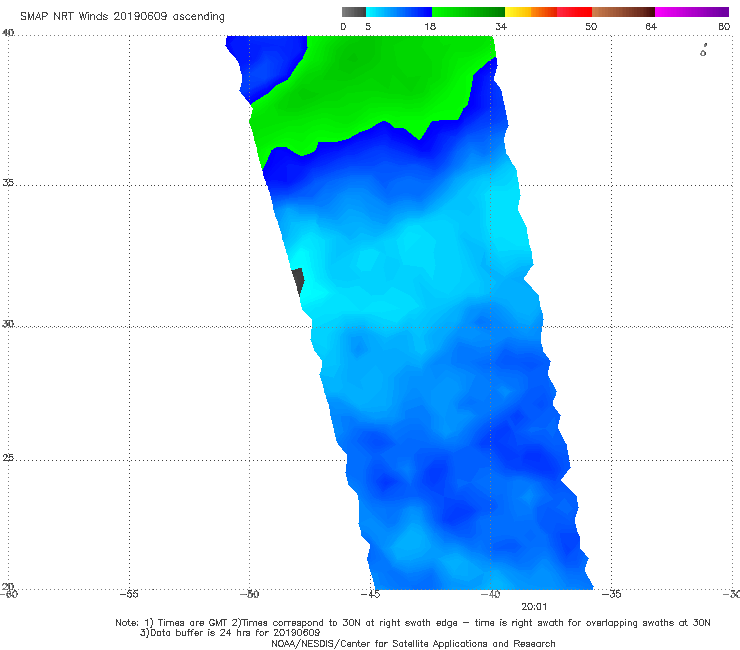Click the longitude label '-40'
Screen dimensions: 740x650
[490, 594]
